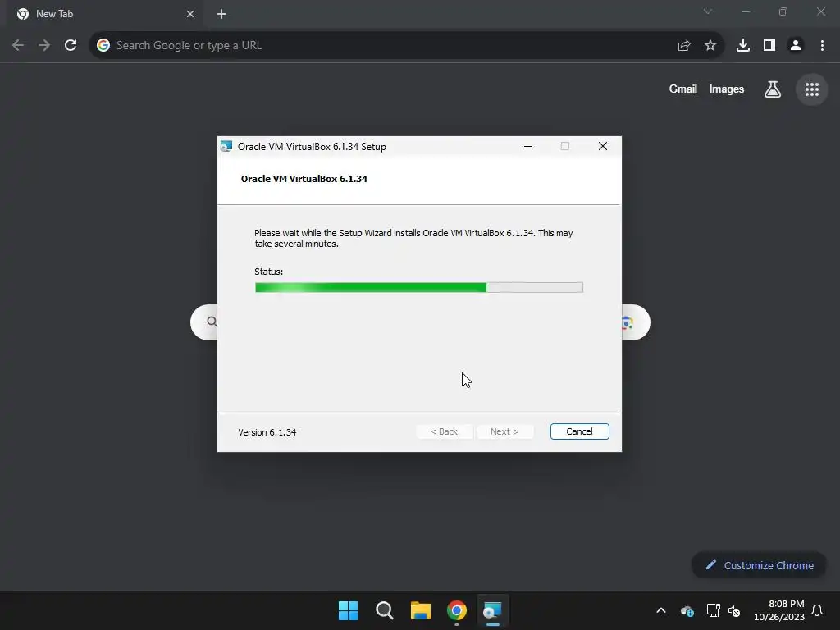Go forward in Chrome navigation
The image size is (840, 630).
point(44,46)
